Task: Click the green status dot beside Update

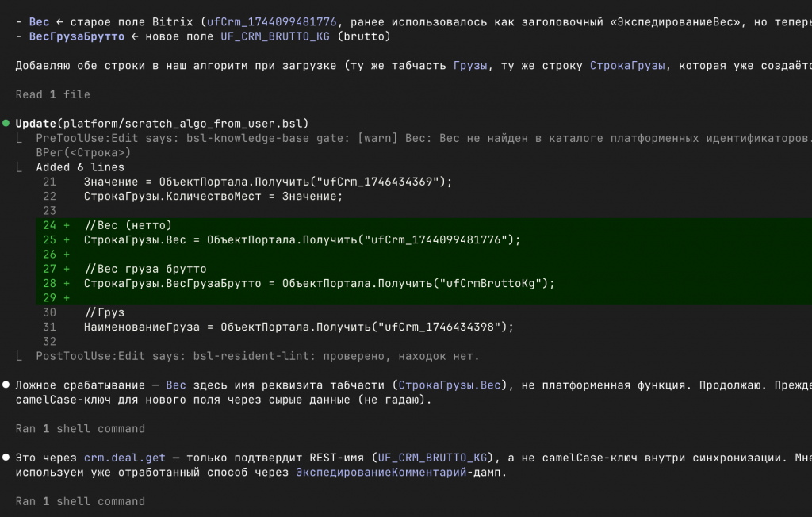Action: pyautogui.click(x=6, y=123)
